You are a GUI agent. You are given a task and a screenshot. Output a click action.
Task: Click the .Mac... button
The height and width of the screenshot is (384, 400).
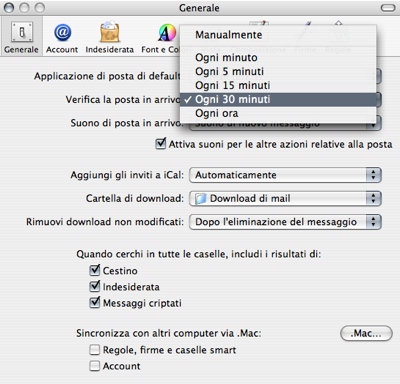tap(366, 333)
